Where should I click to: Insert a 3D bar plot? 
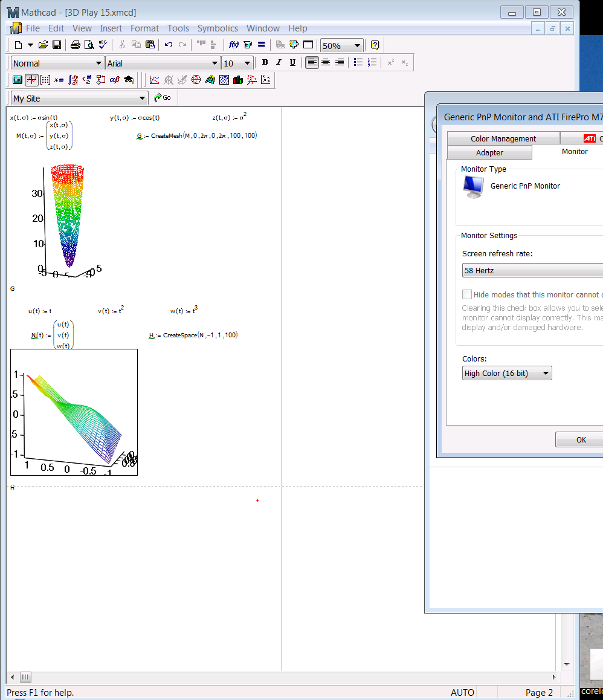[x=238, y=80]
